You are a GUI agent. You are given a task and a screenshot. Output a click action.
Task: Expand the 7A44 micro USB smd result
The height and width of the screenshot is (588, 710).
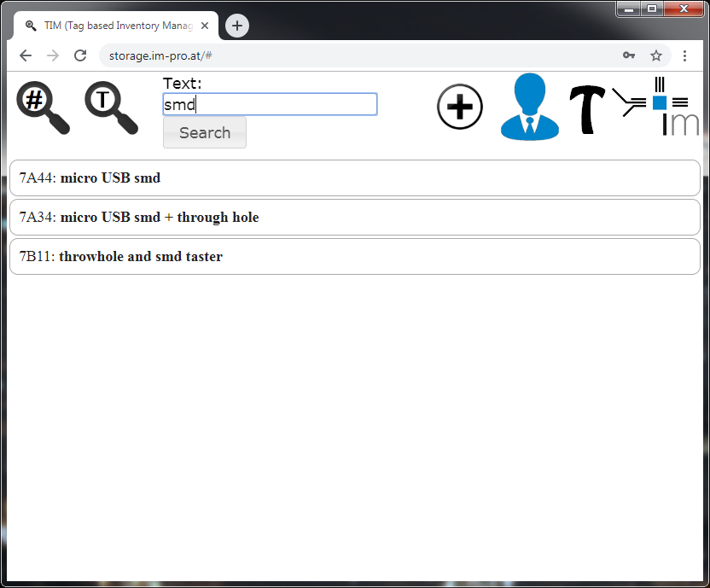pyautogui.click(x=355, y=178)
